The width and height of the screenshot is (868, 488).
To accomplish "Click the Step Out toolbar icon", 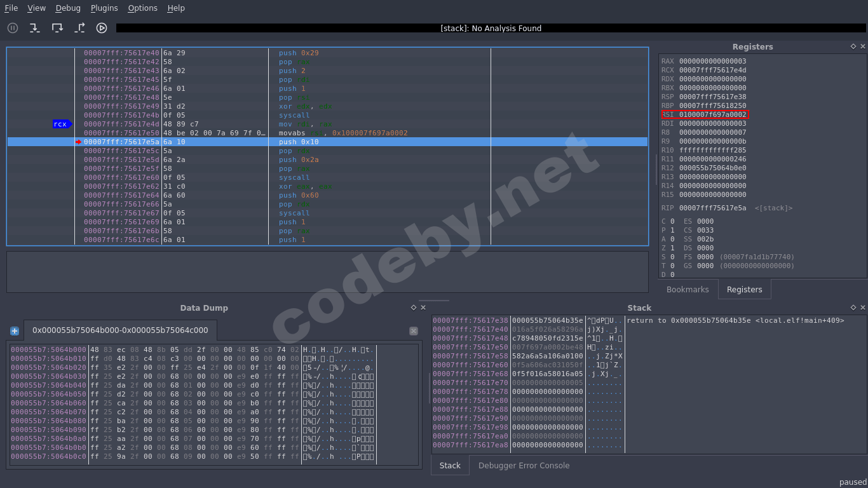I will (79, 28).
